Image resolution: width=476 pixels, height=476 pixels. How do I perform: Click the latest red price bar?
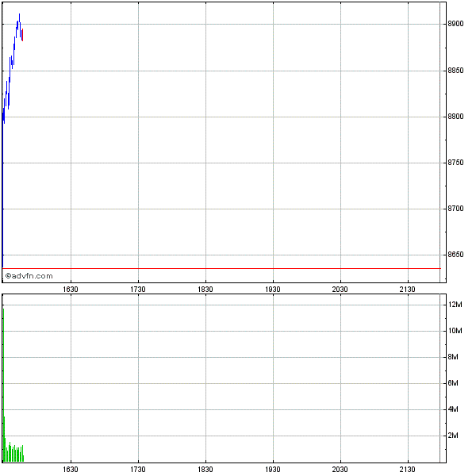pos(22,35)
